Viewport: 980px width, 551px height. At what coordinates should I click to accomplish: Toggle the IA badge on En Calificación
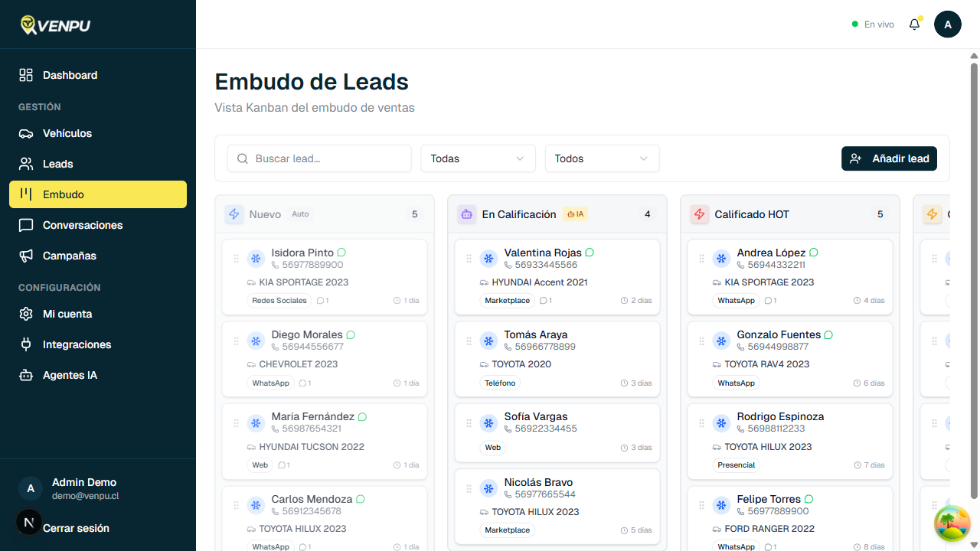tap(575, 214)
